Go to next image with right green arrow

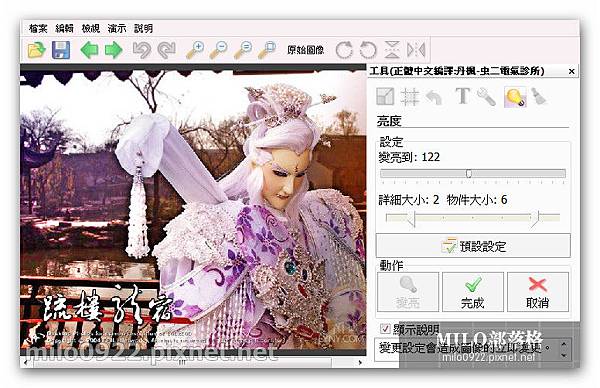coord(114,50)
